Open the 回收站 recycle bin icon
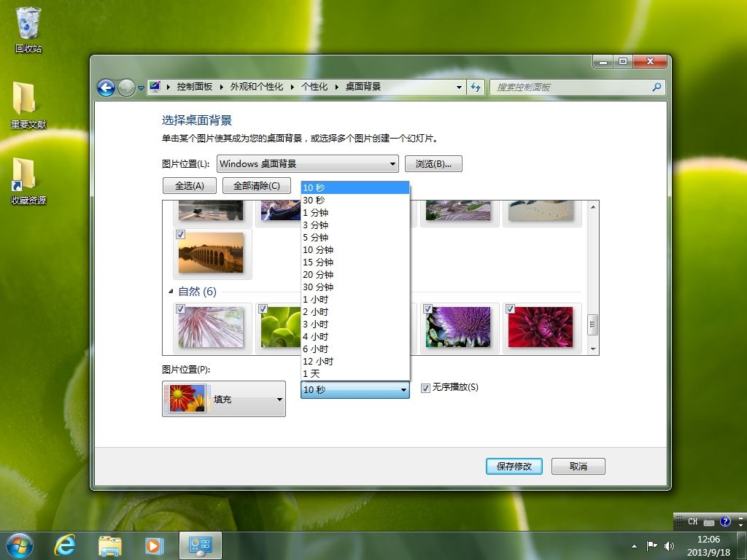Viewport: 747px width, 560px height. (x=28, y=29)
